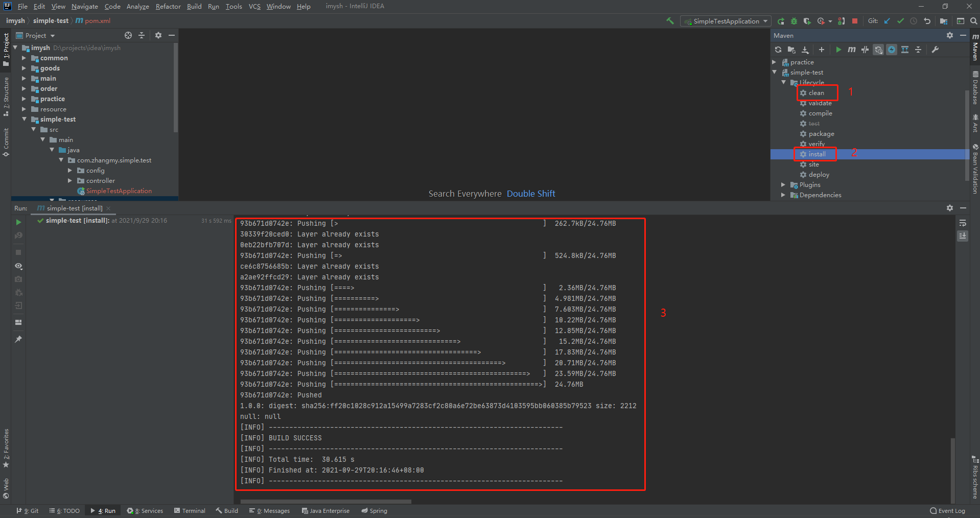The width and height of the screenshot is (980, 518).
Task: Run with Coverage shield icon
Action: coord(807,21)
